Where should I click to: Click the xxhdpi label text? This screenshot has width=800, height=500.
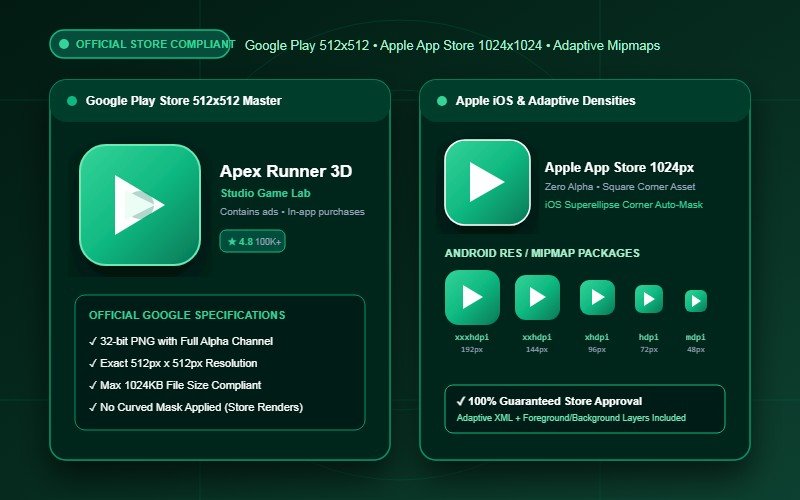(537, 337)
